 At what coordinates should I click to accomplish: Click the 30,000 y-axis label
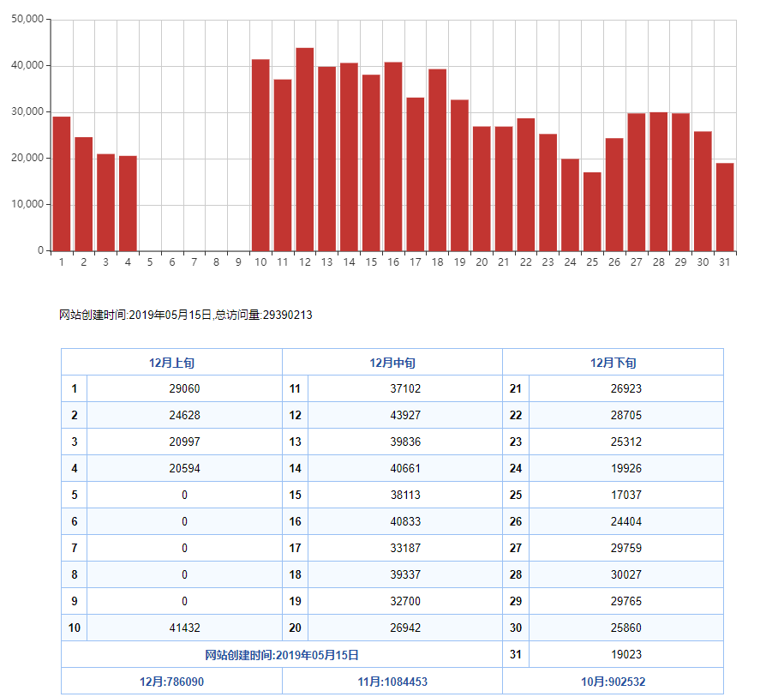pyautogui.click(x=27, y=111)
